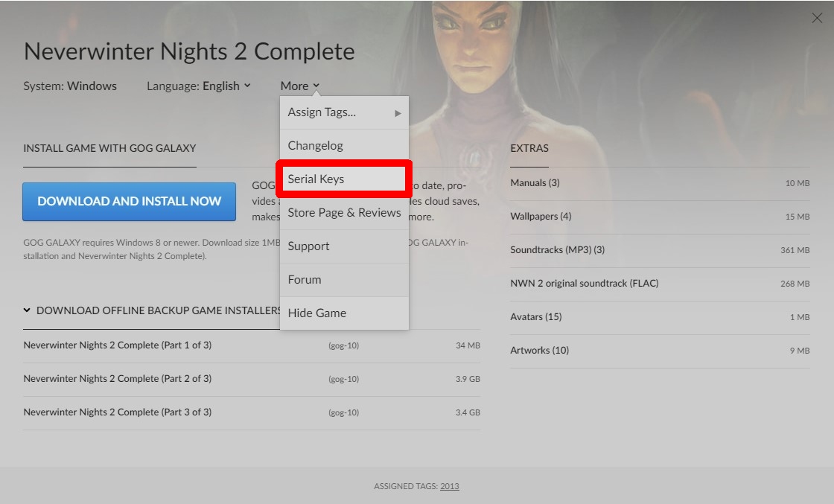The image size is (834, 504).
Task: Click the 3.9 GB size of Part 2
Action: (x=468, y=379)
